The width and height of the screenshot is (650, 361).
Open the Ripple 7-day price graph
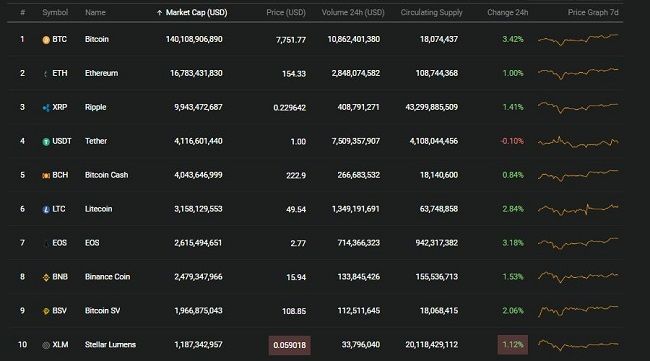(578, 107)
